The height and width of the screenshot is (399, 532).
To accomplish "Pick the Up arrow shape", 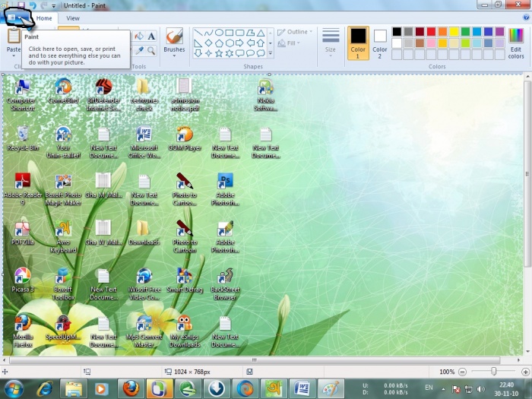I will tap(261, 43).
